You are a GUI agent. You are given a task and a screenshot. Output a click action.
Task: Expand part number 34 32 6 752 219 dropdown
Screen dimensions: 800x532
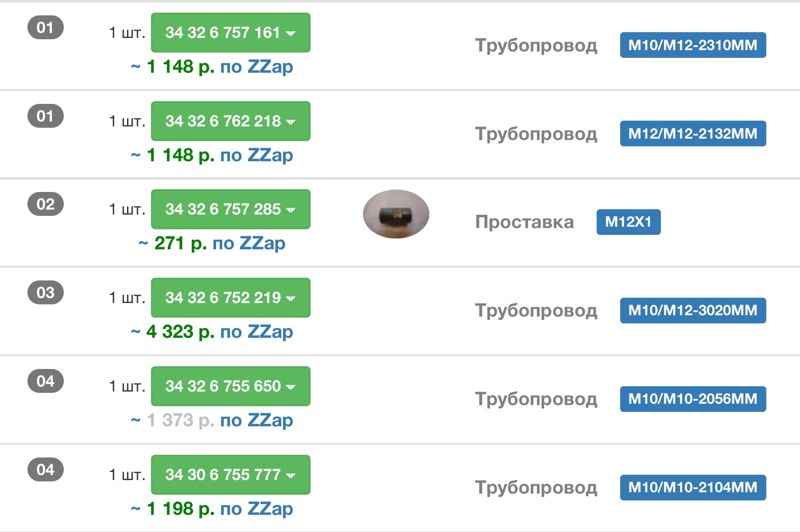pyautogui.click(x=293, y=298)
